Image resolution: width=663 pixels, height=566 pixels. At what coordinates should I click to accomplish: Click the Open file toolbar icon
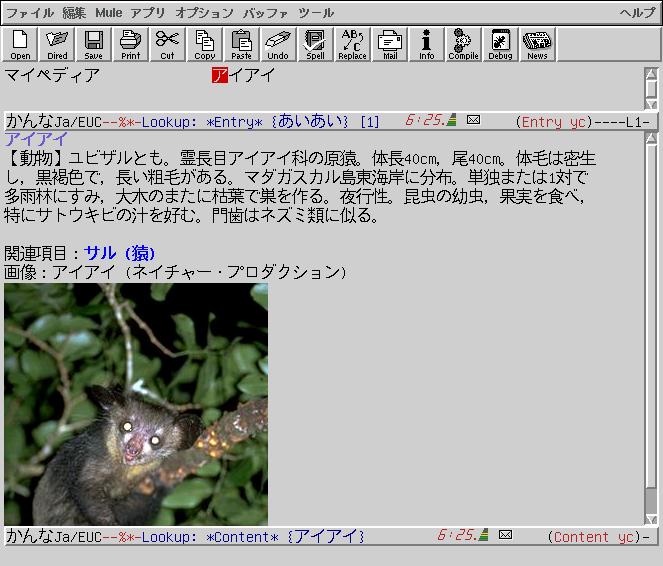click(20, 44)
